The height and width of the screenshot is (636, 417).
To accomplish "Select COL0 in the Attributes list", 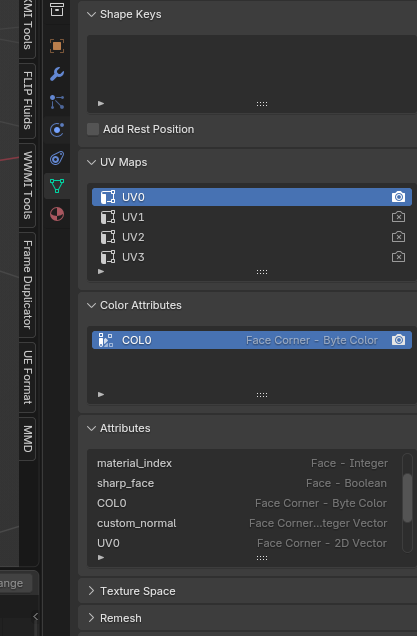I will (x=245, y=503).
